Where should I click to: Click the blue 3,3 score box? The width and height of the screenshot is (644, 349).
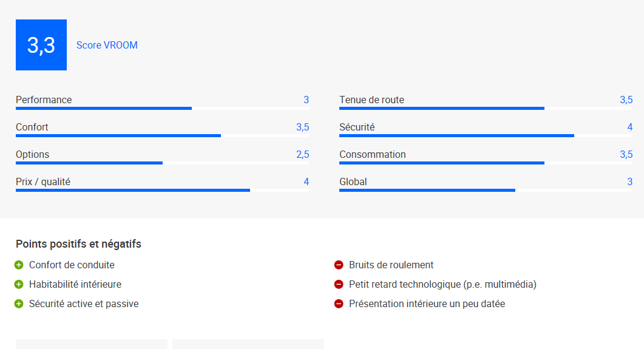point(41,45)
